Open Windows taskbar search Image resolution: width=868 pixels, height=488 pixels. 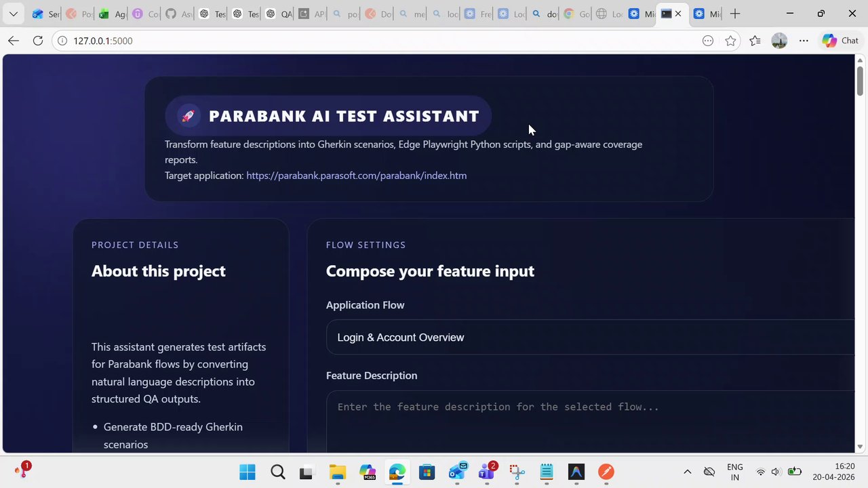[277, 472]
